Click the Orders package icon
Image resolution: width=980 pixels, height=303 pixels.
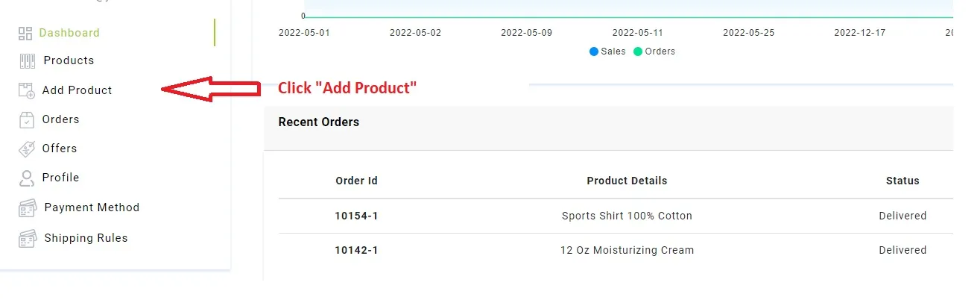click(27, 119)
